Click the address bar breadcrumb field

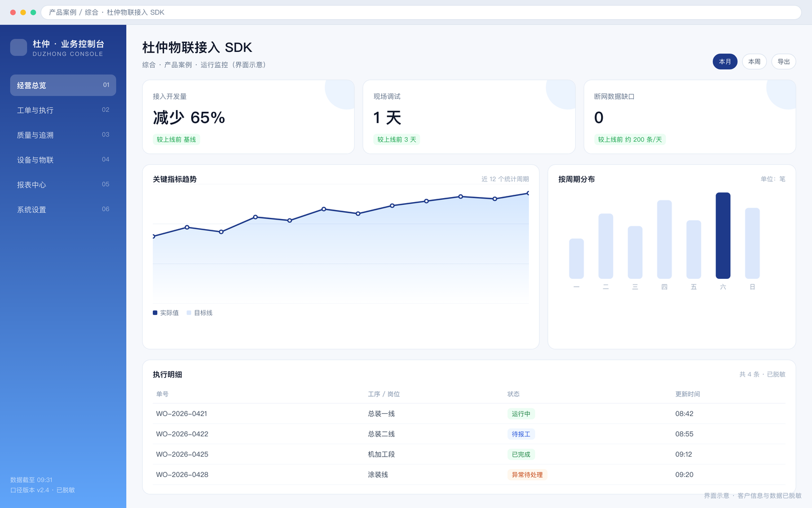(x=421, y=12)
